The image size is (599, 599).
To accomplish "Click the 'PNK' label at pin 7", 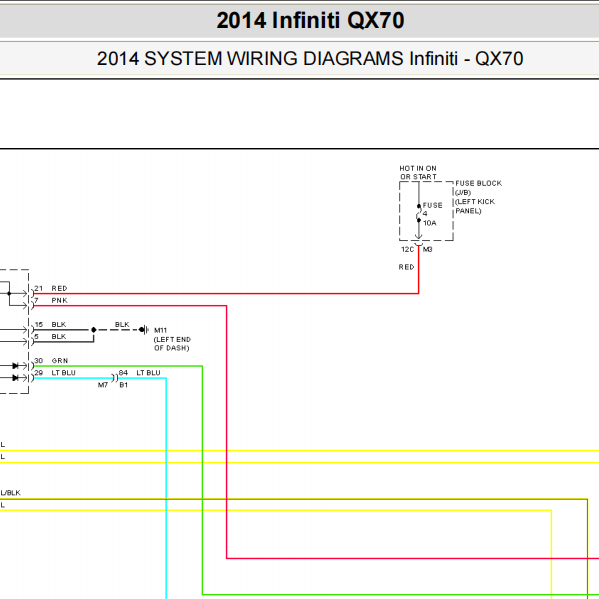I will tap(59, 300).
